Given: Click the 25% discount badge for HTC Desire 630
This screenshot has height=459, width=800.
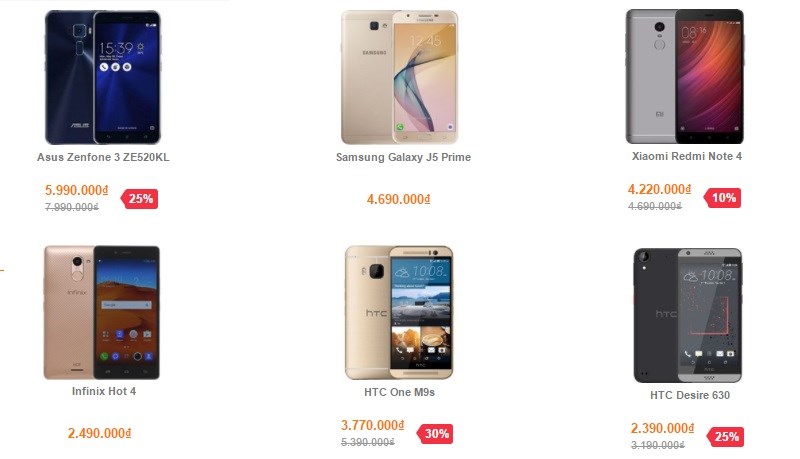Looking at the screenshot, I should [x=725, y=437].
